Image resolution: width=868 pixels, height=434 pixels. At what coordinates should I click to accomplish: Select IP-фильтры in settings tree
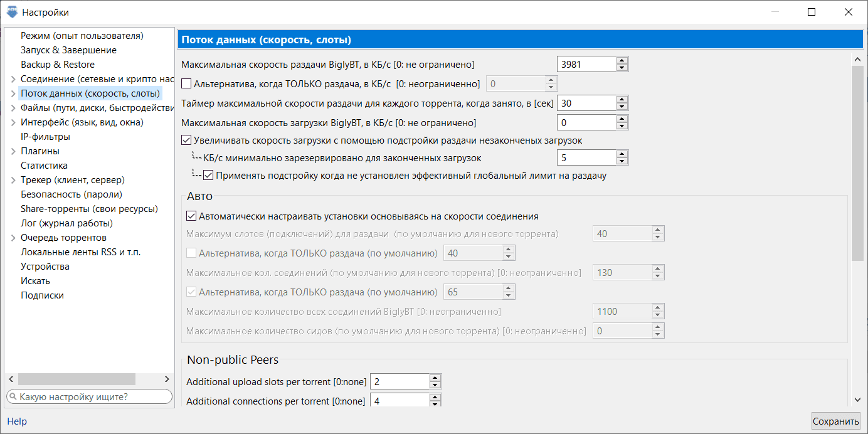click(x=45, y=137)
